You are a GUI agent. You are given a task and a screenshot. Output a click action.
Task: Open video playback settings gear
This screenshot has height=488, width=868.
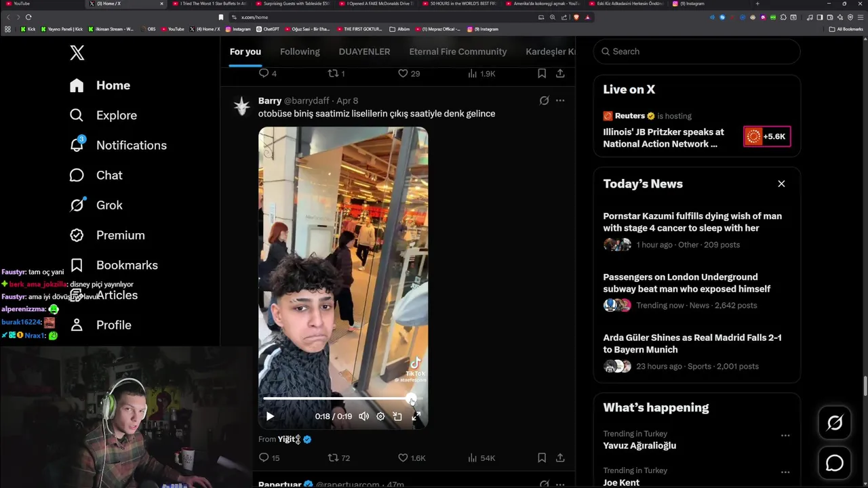380,416
